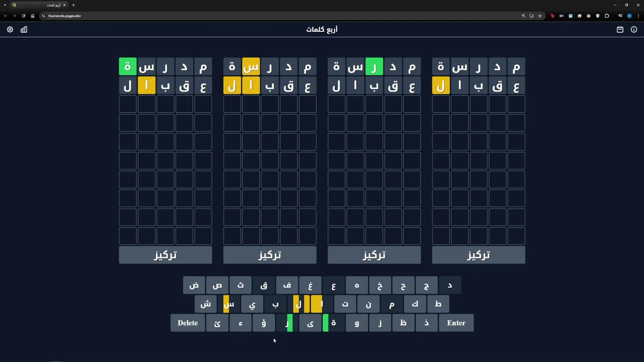Viewport: 644px width, 362px height.
Task: Tap the ى key on the keyboard
Action: tap(310, 323)
